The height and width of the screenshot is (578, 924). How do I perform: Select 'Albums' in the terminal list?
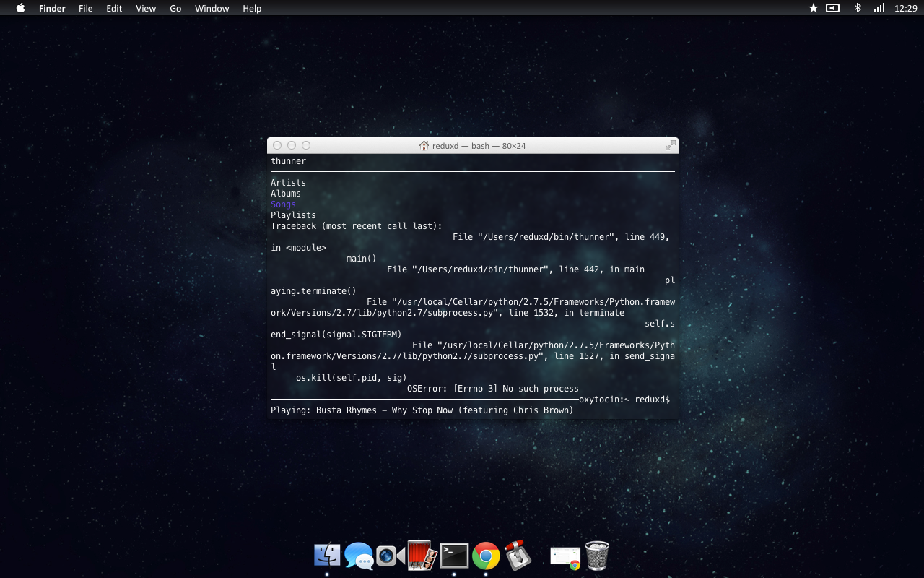(286, 194)
